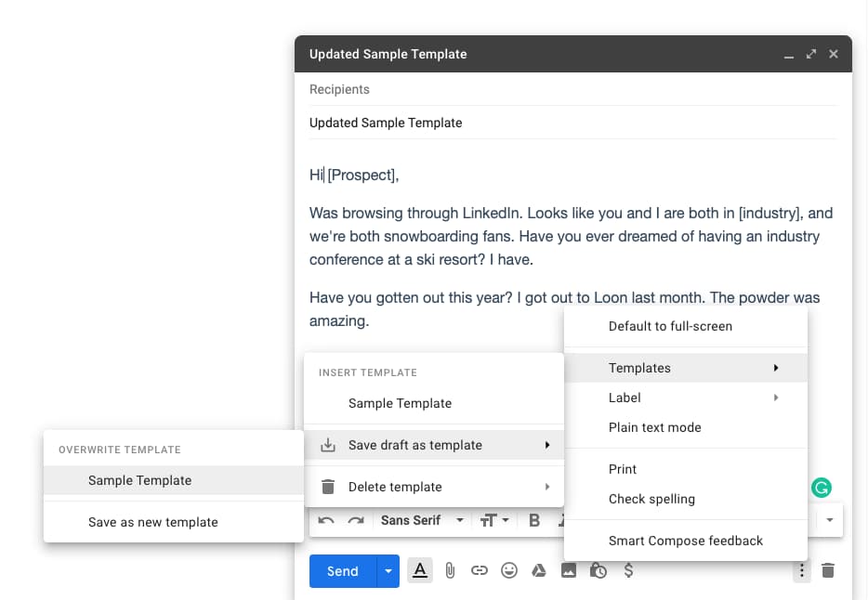868x600 pixels.
Task: Expand the Templates submenu
Action: [639, 368]
